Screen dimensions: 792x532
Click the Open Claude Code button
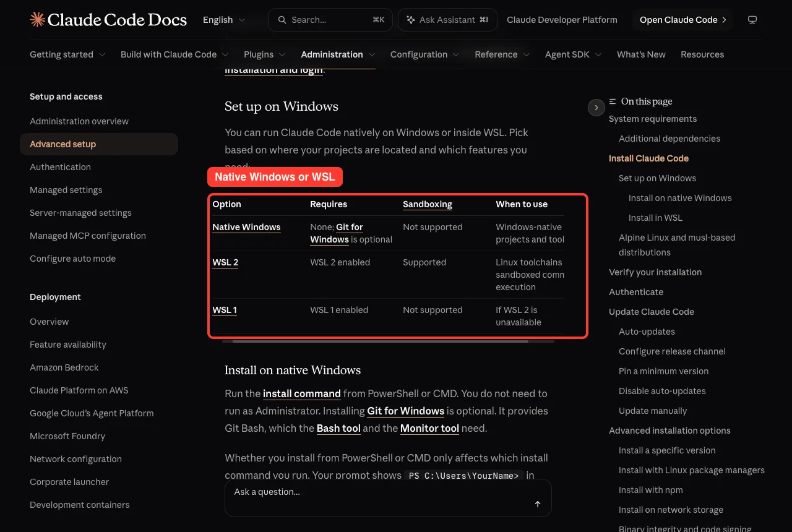tap(683, 20)
